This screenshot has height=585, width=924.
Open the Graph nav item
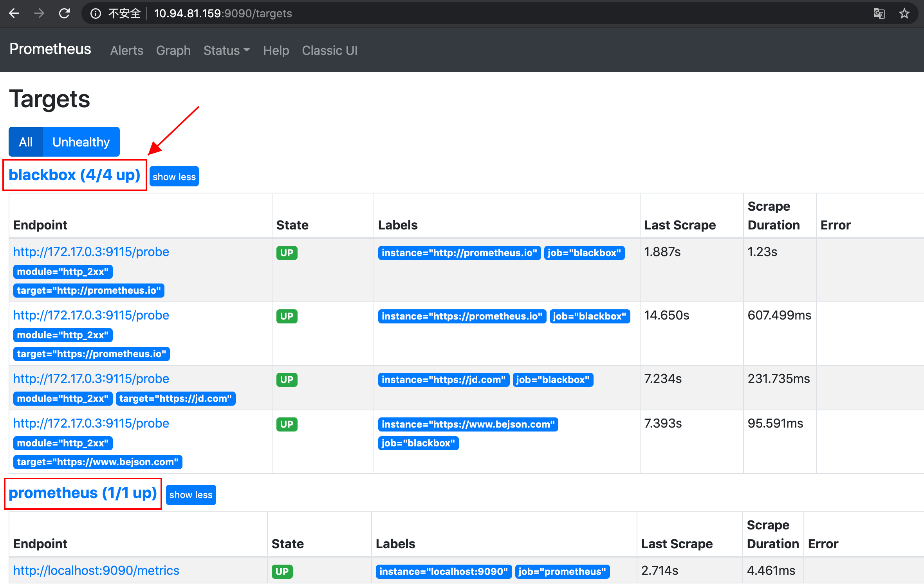tap(173, 51)
